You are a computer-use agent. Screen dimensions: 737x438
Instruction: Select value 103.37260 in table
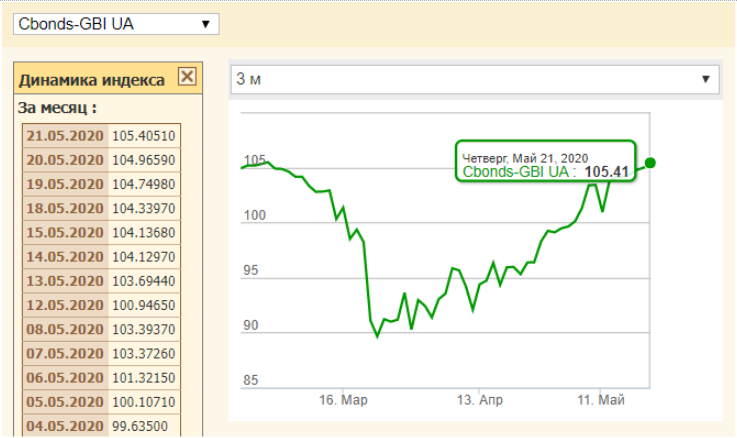tap(144, 354)
